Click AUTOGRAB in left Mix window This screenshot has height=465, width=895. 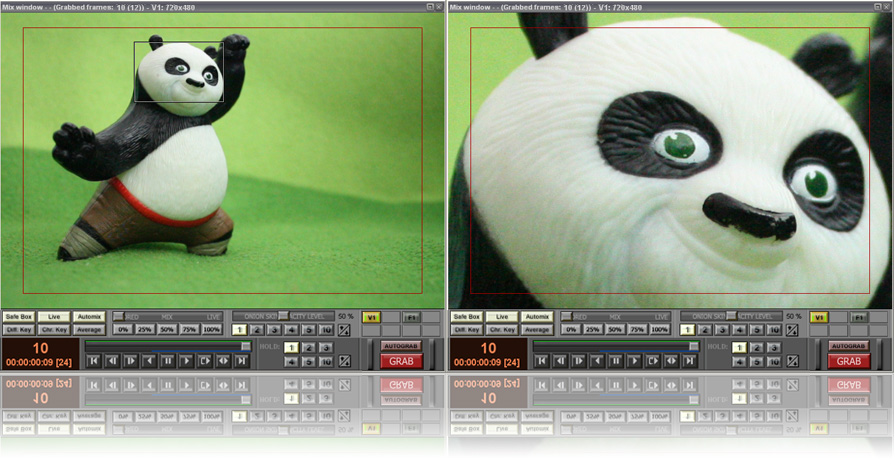click(401, 346)
